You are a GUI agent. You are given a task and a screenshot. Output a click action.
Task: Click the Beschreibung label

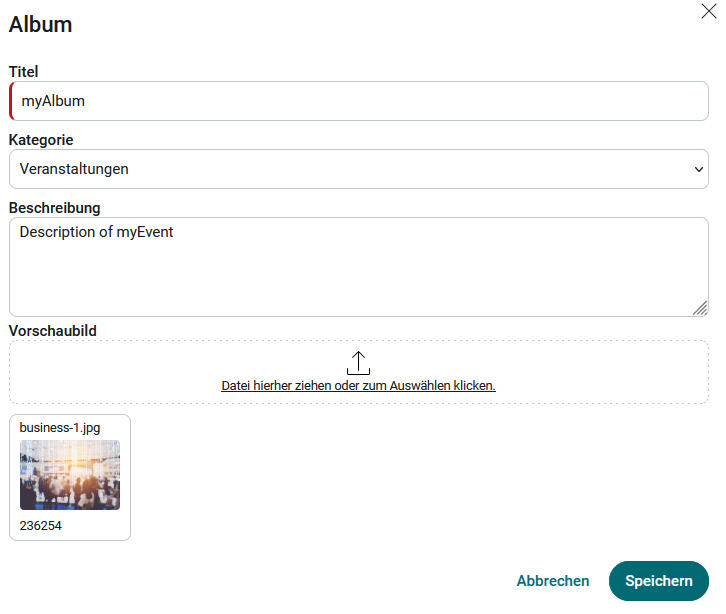(x=55, y=208)
